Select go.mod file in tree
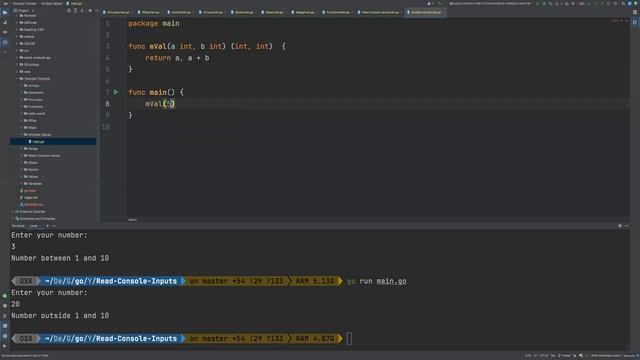The width and height of the screenshot is (640, 360). (x=30, y=191)
